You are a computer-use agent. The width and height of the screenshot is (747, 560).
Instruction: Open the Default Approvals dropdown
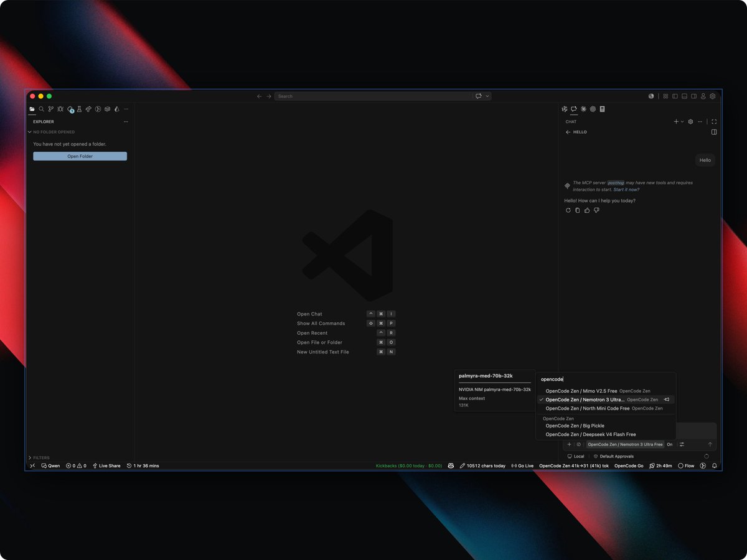coord(613,456)
